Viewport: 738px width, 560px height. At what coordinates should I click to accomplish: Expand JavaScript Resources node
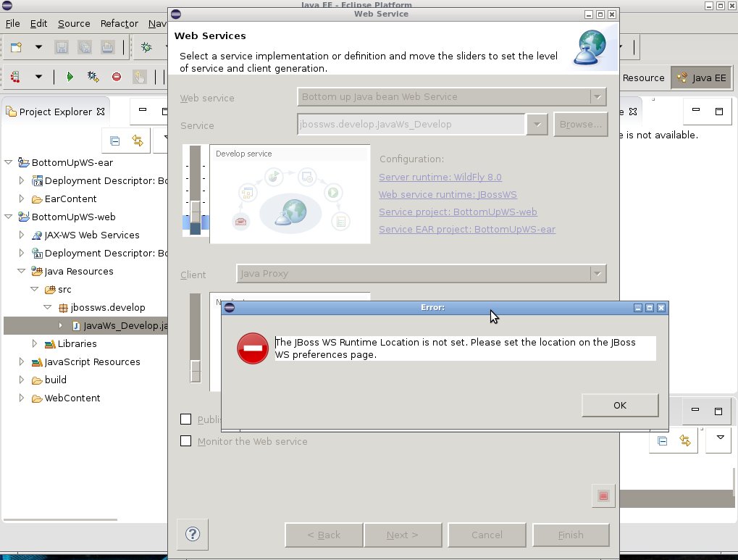(x=21, y=362)
